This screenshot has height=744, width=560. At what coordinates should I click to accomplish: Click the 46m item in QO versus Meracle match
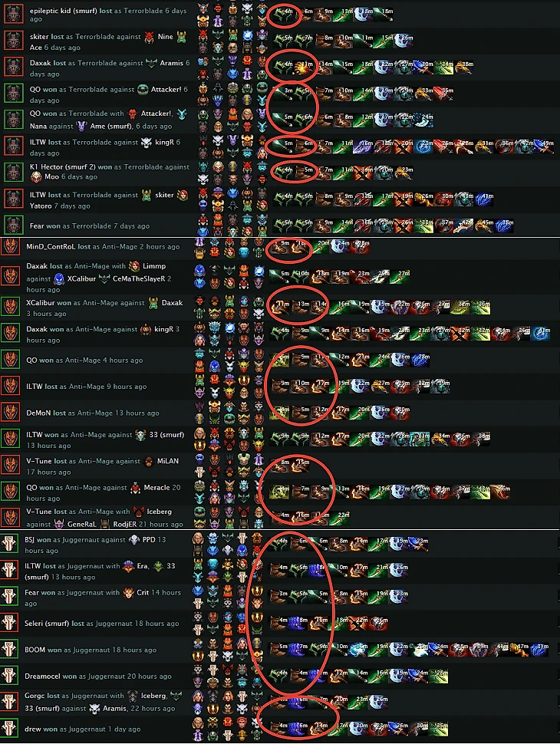point(500,491)
